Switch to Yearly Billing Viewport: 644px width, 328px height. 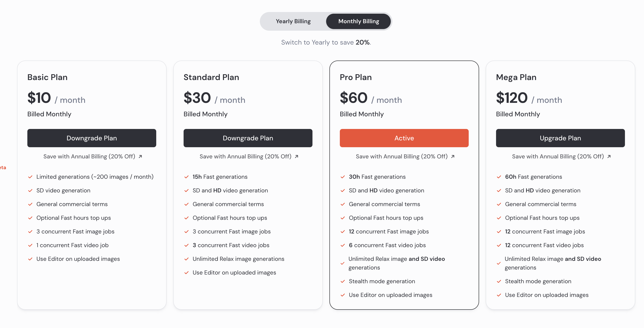(293, 21)
